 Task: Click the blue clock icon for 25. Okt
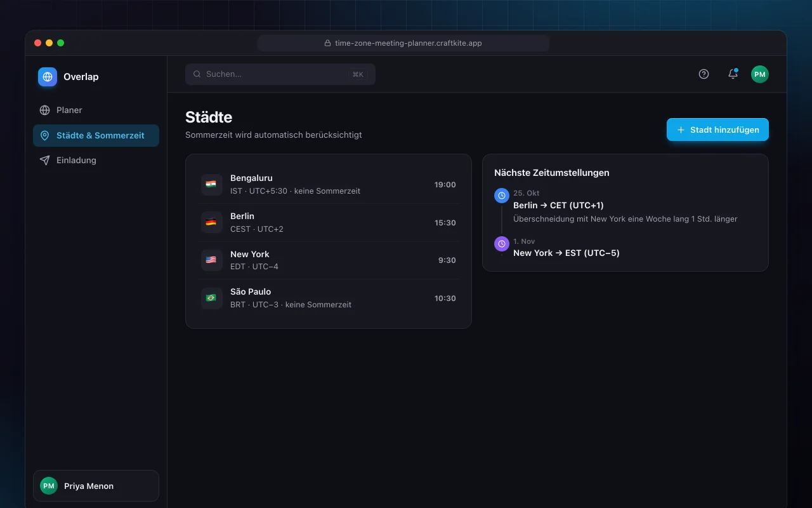point(502,196)
